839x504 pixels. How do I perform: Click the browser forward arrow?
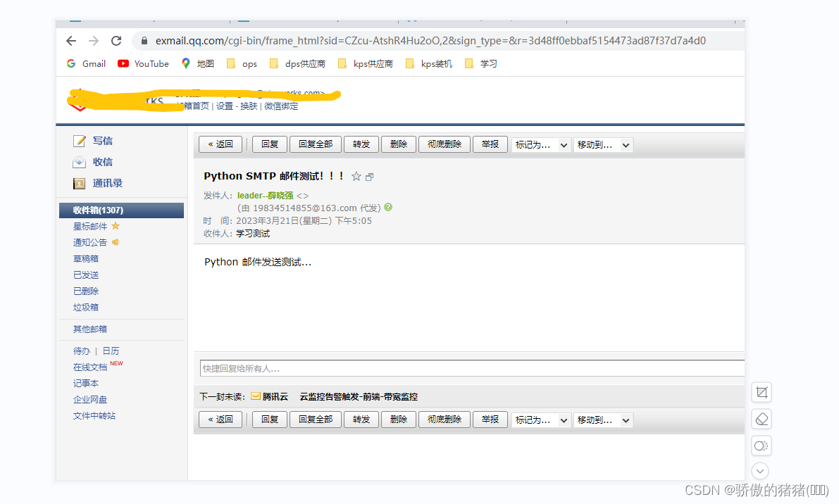click(94, 41)
